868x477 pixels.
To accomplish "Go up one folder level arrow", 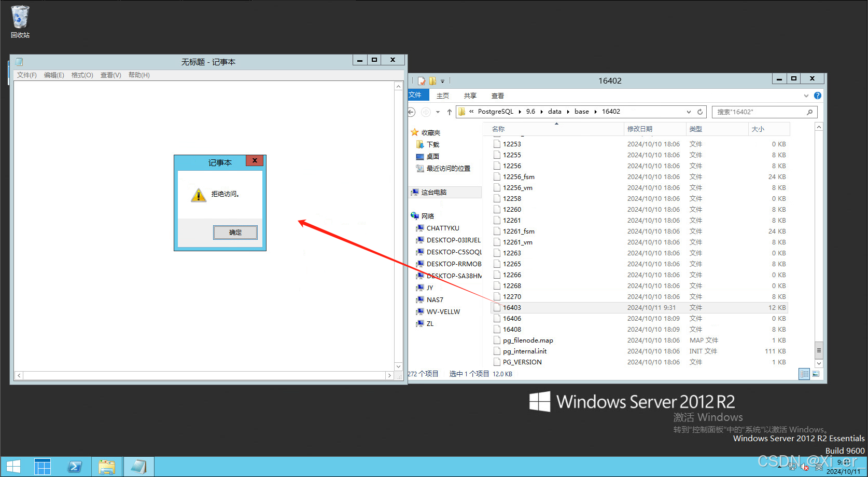I will pos(450,112).
